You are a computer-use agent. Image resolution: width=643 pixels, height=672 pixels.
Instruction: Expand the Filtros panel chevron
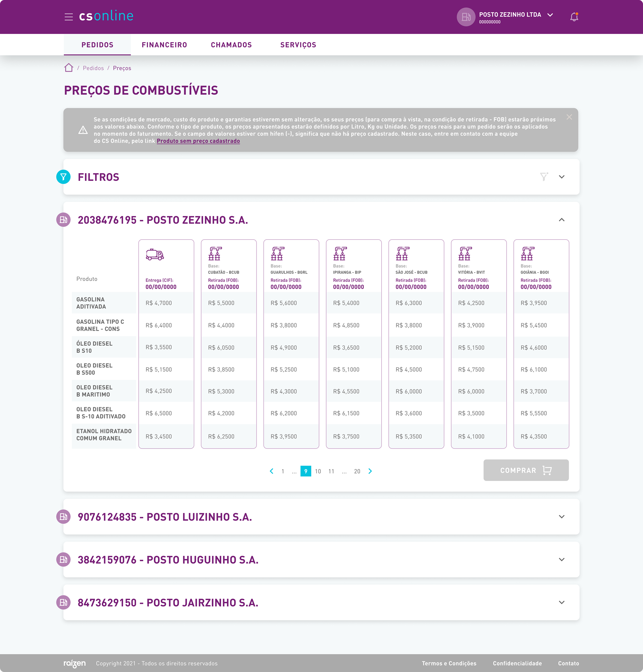(562, 177)
